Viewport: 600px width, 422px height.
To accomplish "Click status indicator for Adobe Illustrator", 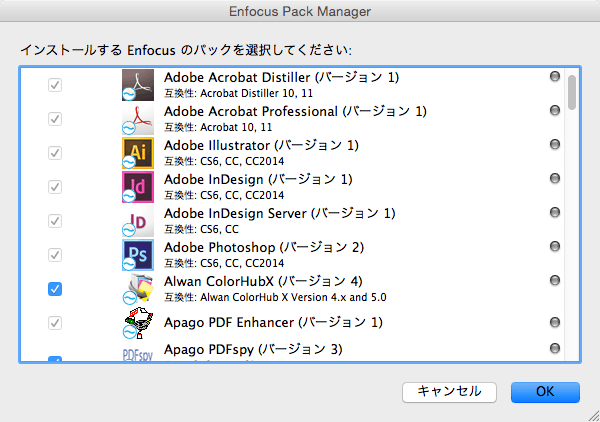I will (x=555, y=145).
